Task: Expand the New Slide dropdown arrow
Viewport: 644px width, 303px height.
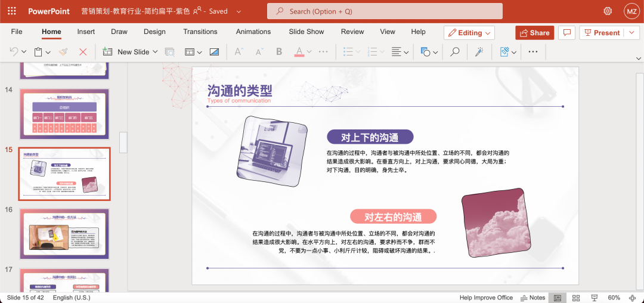Action: point(155,52)
